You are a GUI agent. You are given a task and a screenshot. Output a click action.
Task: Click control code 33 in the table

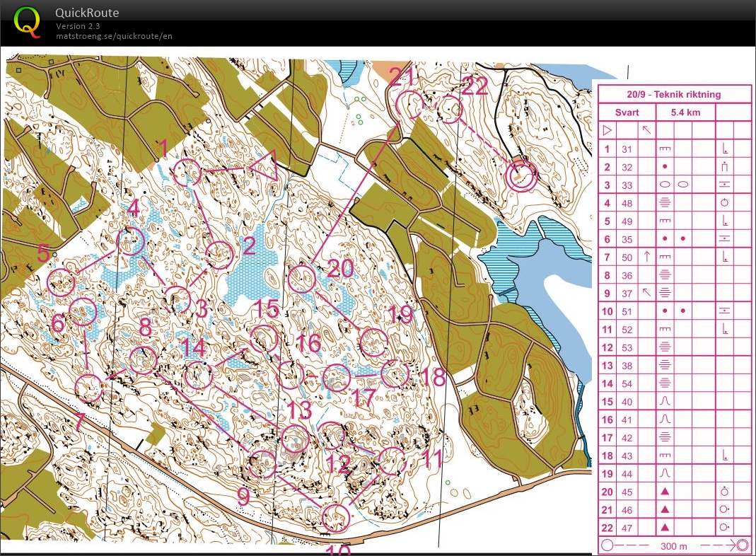[627, 185]
